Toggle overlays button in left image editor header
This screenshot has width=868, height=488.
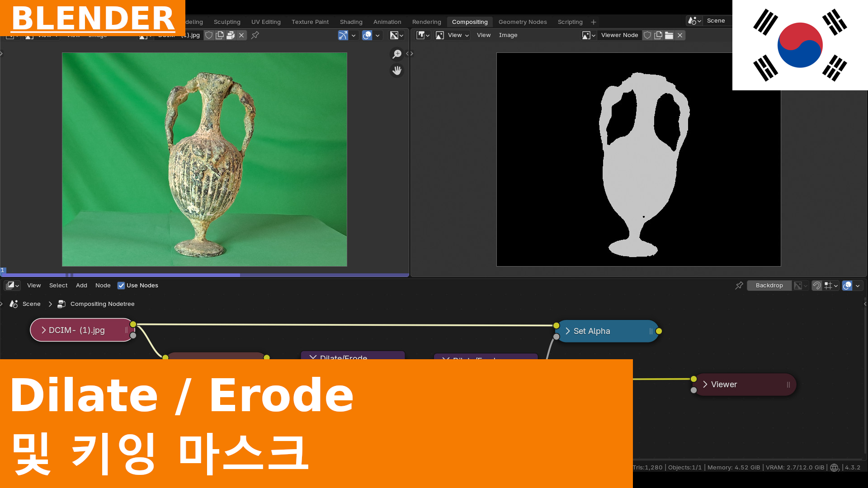tap(367, 35)
